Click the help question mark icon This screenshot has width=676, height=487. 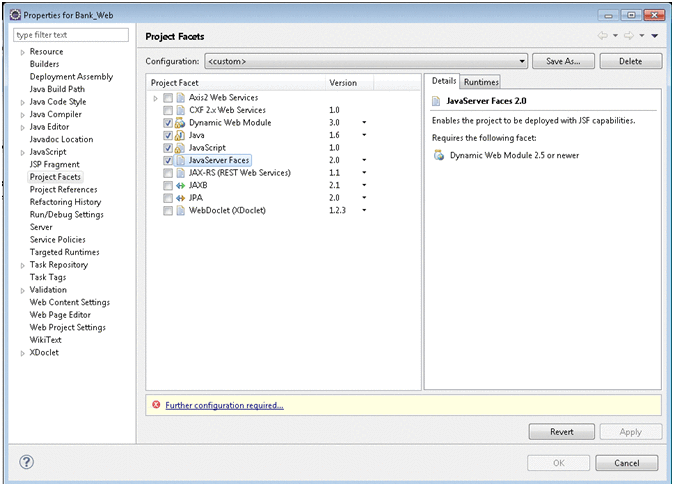(x=27, y=462)
